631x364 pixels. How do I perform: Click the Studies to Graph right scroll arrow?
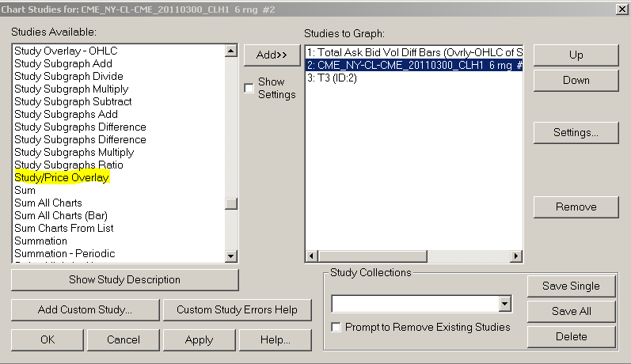coord(516,256)
